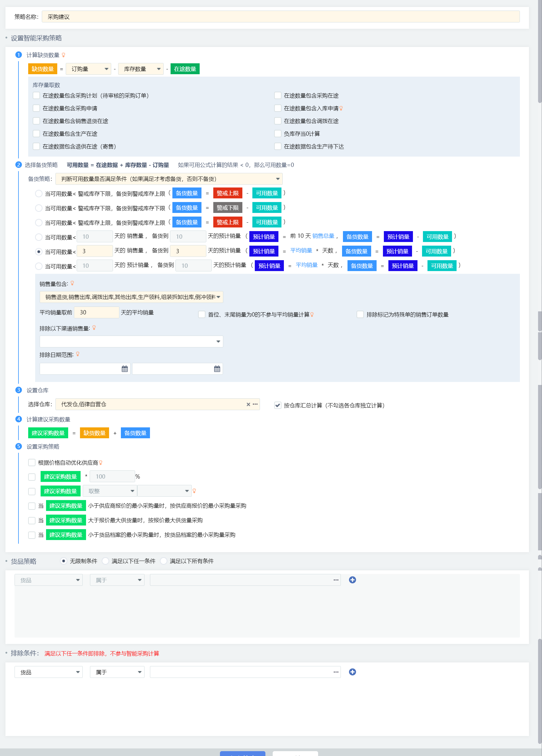Image resolution: width=542 pixels, height=756 pixels.
Task: Open the end date calendar picker
Action: (217, 369)
